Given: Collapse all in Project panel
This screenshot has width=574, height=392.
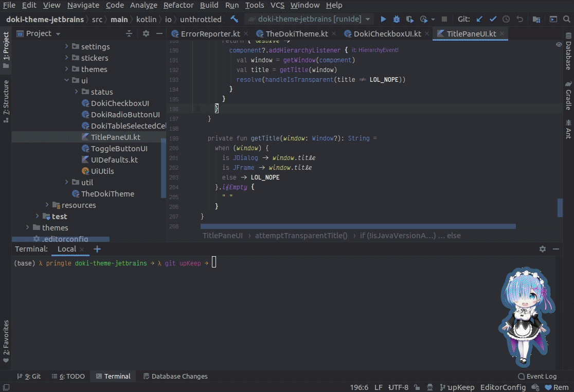Looking at the screenshot, I should point(129,33).
